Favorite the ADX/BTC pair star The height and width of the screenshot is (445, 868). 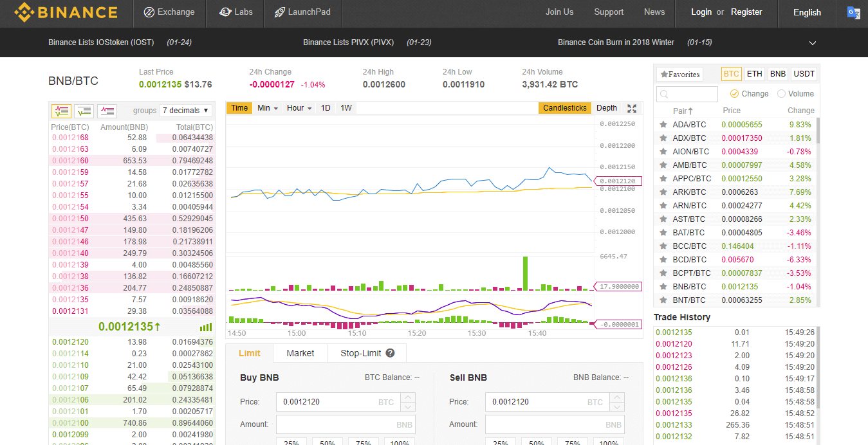[x=663, y=138]
